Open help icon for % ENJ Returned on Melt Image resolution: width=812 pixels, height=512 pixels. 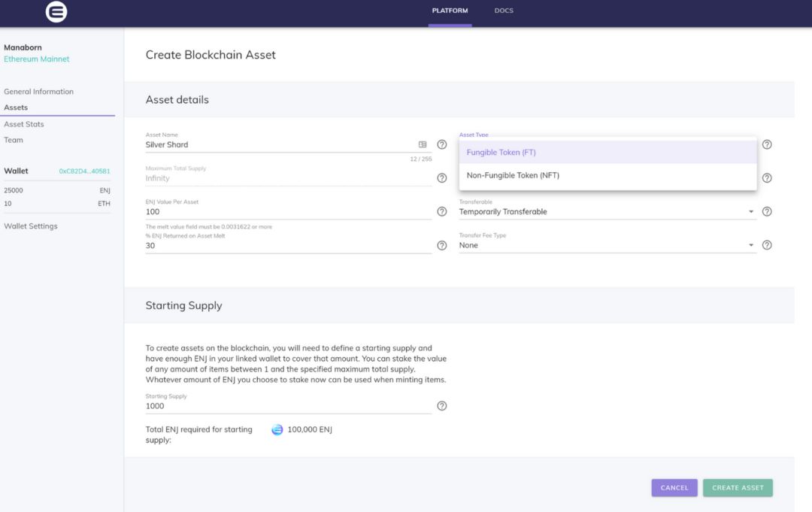[442, 245]
